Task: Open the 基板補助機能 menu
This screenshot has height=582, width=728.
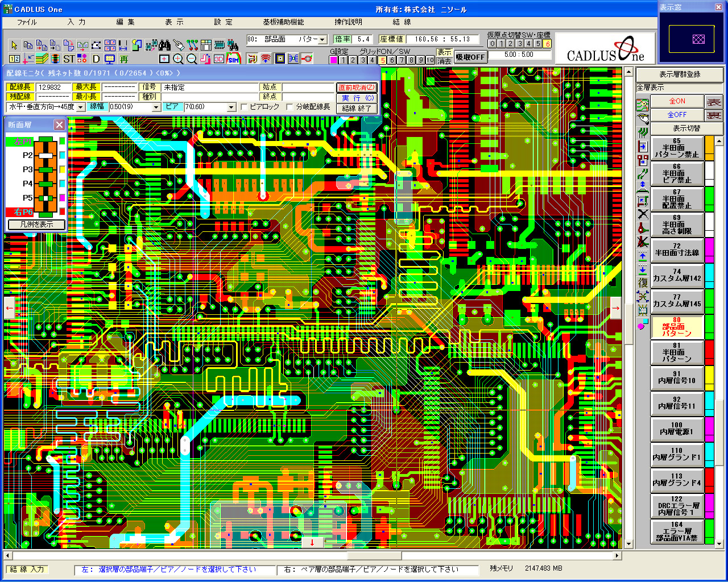Action: click(283, 22)
